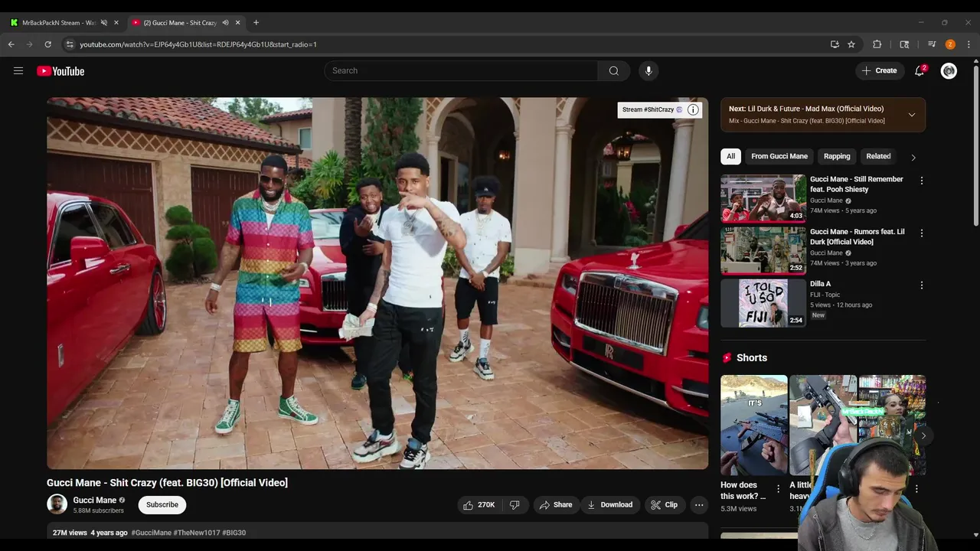View site information icon in address bar

pyautogui.click(x=70, y=44)
